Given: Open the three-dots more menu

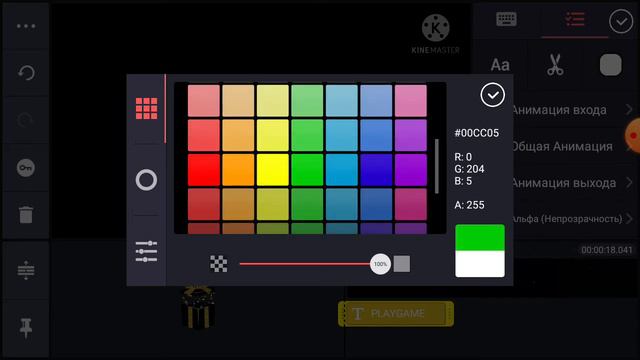Looking at the screenshot, I should tap(26, 26).
